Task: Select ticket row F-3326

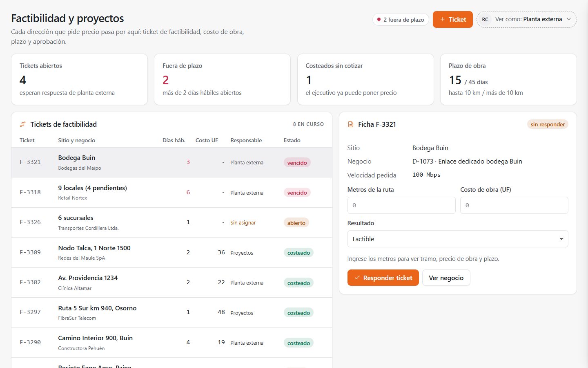Action: [171, 222]
